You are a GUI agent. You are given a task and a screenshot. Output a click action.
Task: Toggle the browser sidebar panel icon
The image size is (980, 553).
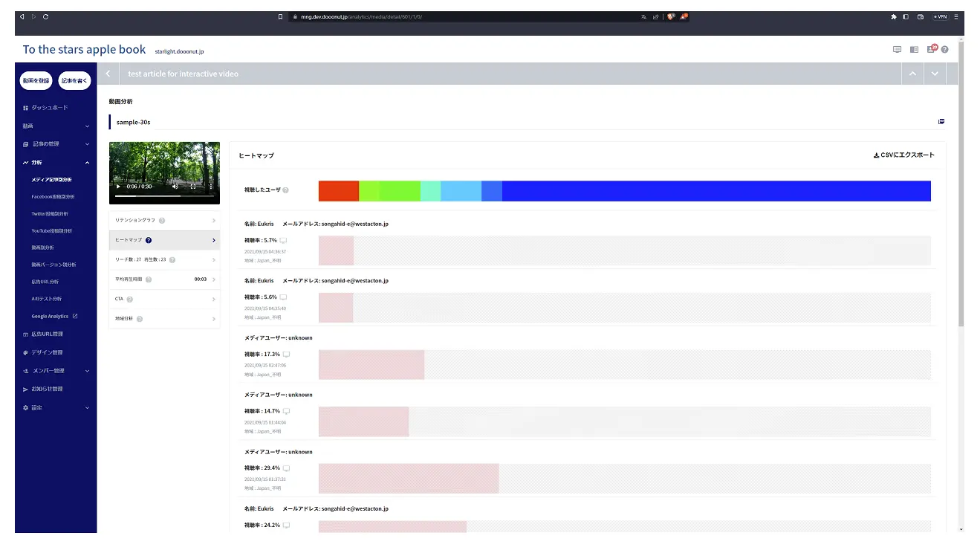[x=906, y=16]
